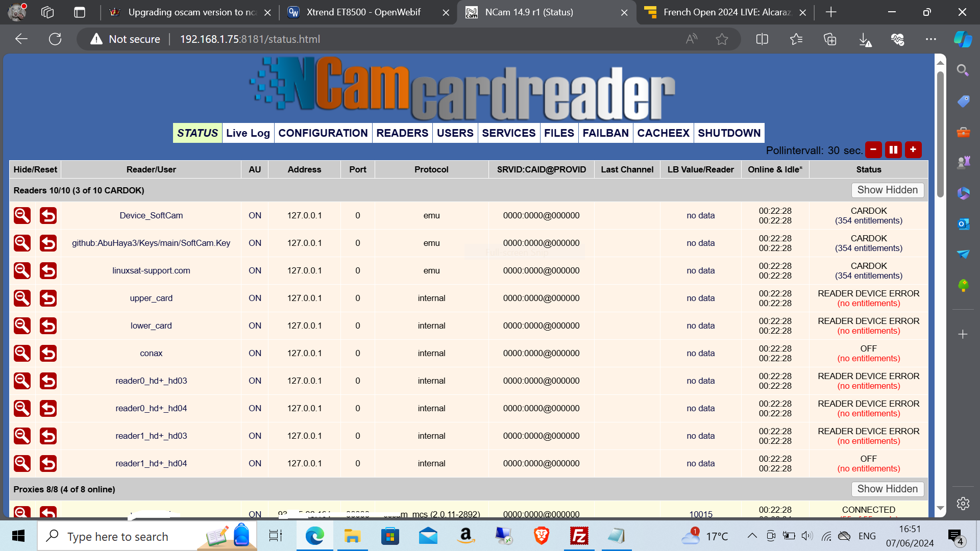Open the CACHEEX page
Viewport: 980px width, 551px height.
[x=664, y=133]
